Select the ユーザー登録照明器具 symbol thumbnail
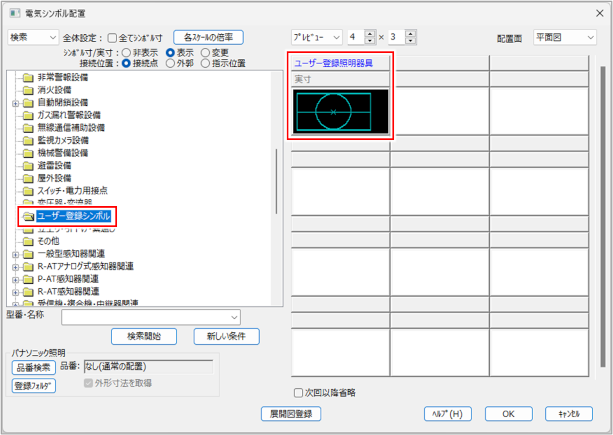Viewport: 613px width, 435px height. click(340, 110)
